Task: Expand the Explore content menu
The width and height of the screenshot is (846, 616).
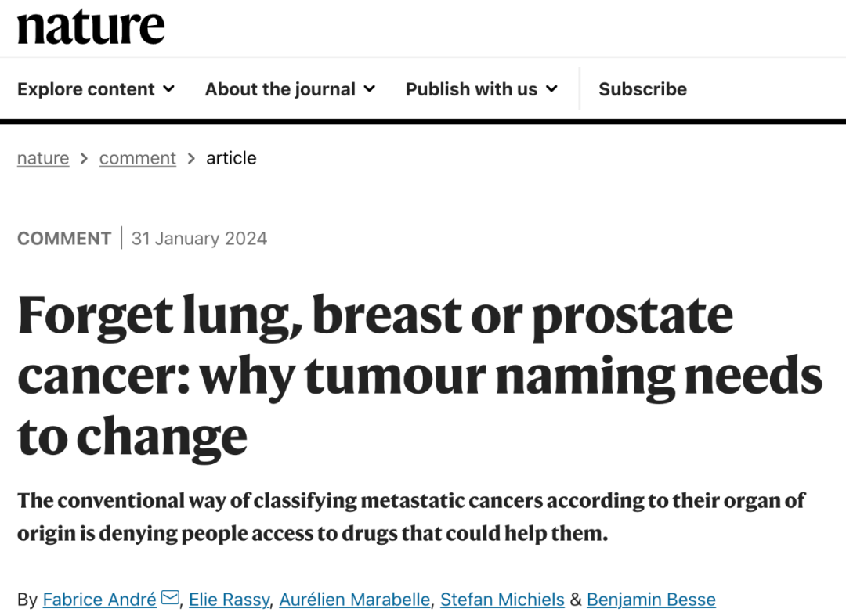Action: (x=96, y=89)
